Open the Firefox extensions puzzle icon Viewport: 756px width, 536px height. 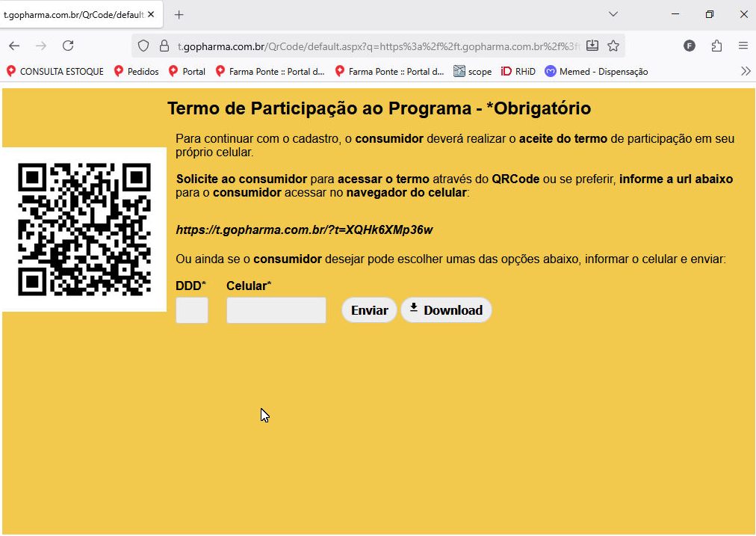(716, 46)
